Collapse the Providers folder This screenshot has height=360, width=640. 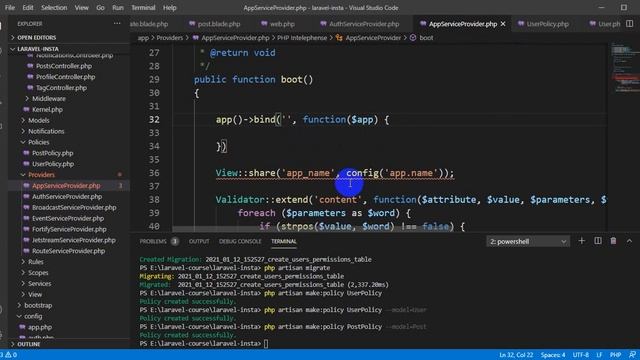[41, 175]
